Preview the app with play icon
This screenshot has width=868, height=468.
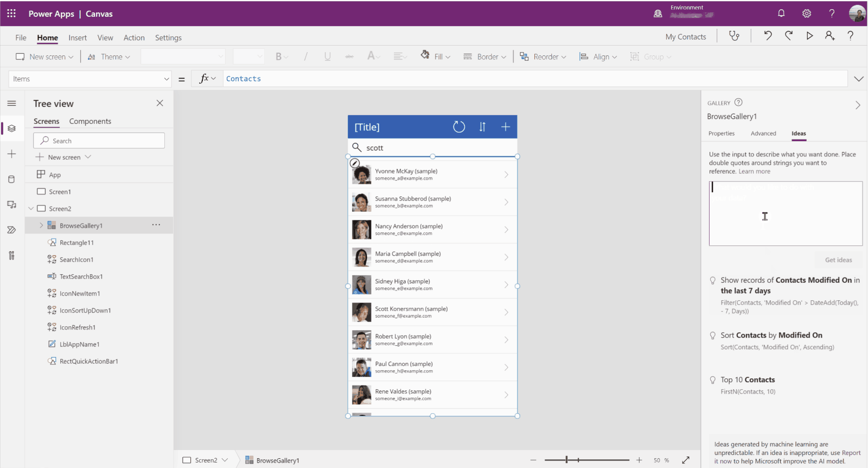click(809, 36)
